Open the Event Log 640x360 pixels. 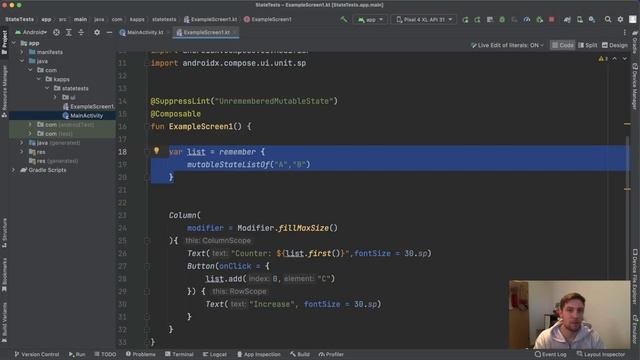click(550, 354)
